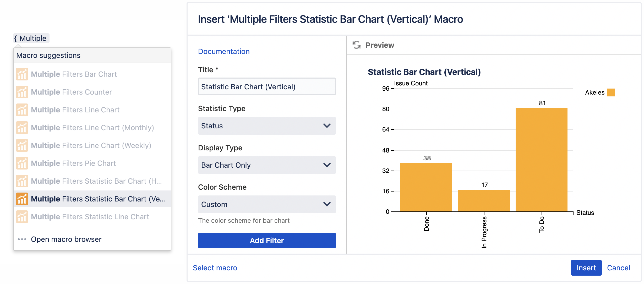The height and width of the screenshot is (284, 644).
Task: Click the refresh icon next to Preview
Action: pyautogui.click(x=356, y=45)
